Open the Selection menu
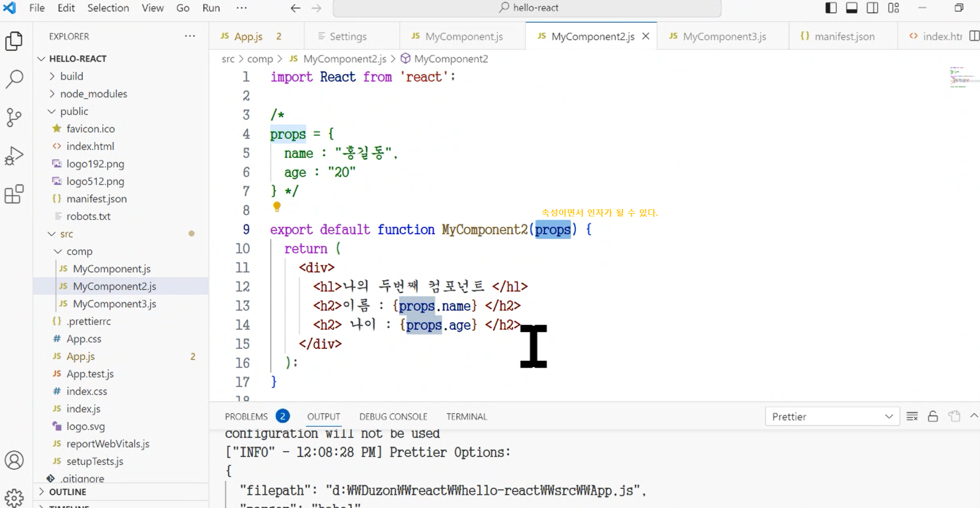980x508 pixels. pos(108,8)
